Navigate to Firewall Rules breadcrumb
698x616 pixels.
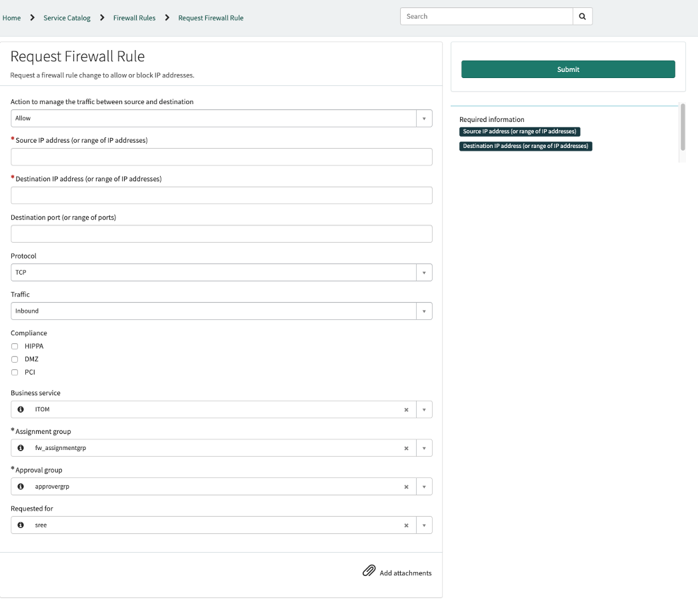point(134,18)
